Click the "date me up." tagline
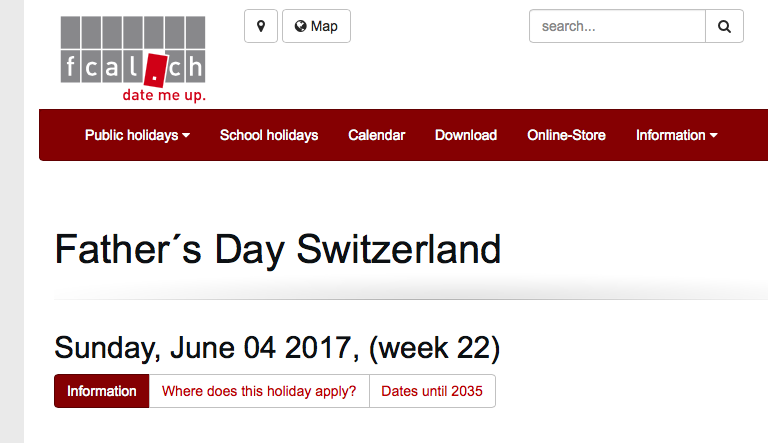The height and width of the screenshot is (443, 768). [164, 95]
